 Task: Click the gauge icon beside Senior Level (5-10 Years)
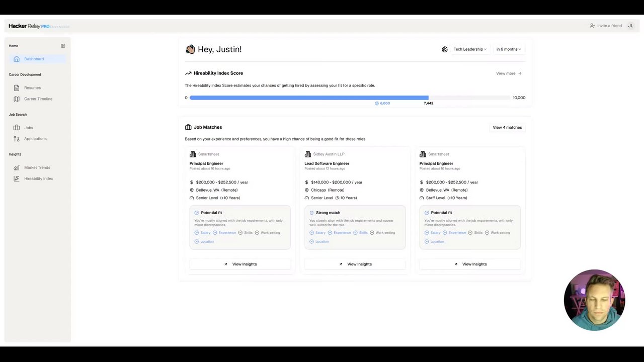pos(306,198)
